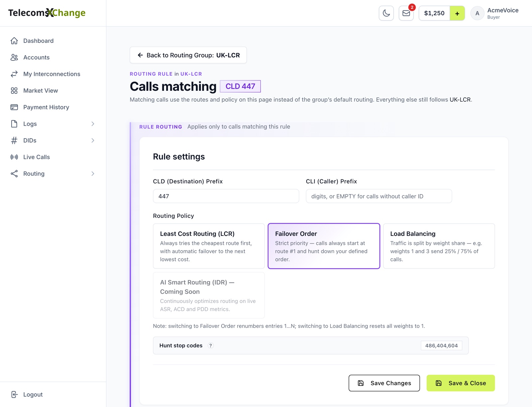Image resolution: width=532 pixels, height=407 pixels.
Task: Select Failover Order routing policy
Action: click(x=324, y=246)
